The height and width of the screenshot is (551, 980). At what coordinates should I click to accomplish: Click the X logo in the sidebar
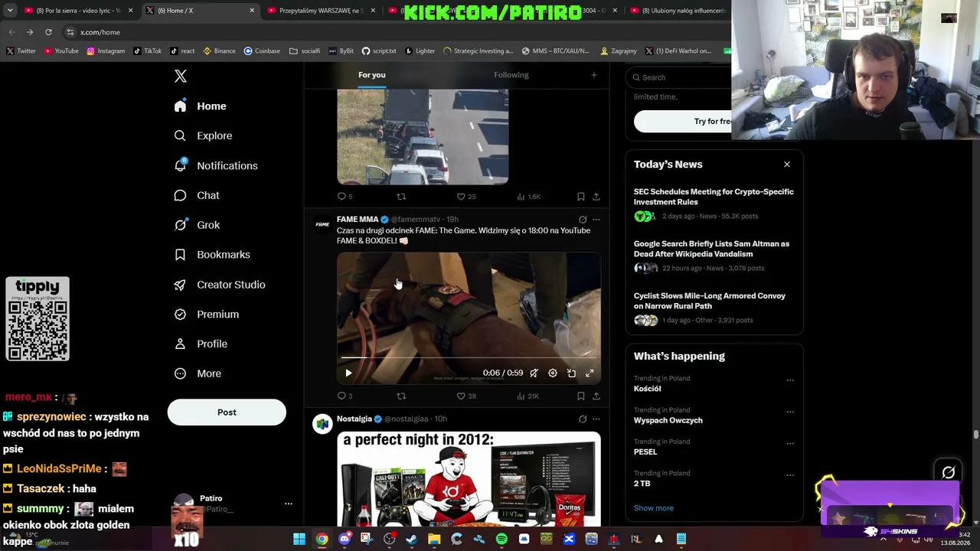(181, 76)
